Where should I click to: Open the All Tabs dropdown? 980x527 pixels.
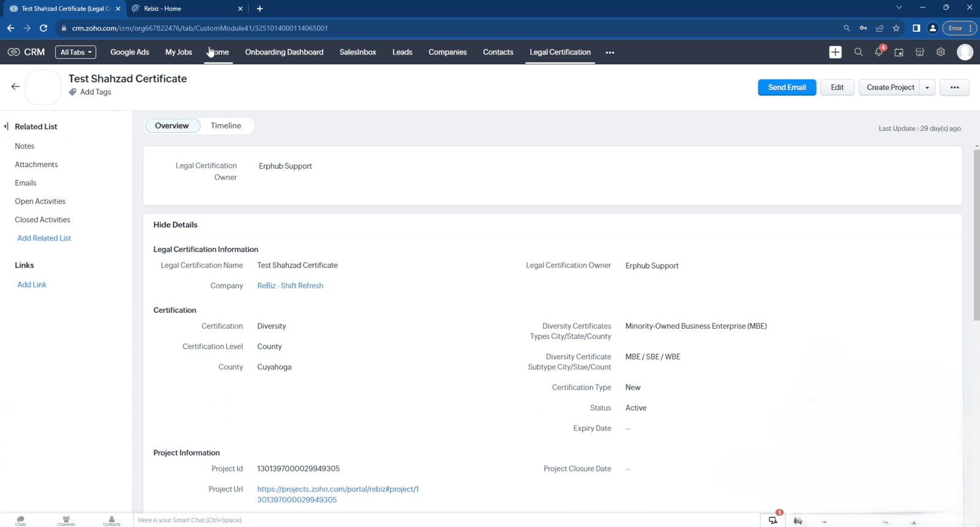pyautogui.click(x=75, y=52)
